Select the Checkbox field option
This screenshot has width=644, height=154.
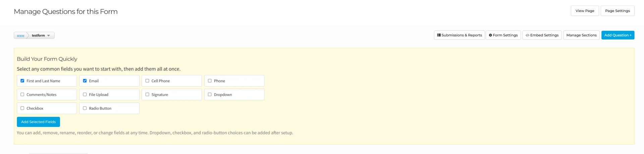pyautogui.click(x=22, y=108)
